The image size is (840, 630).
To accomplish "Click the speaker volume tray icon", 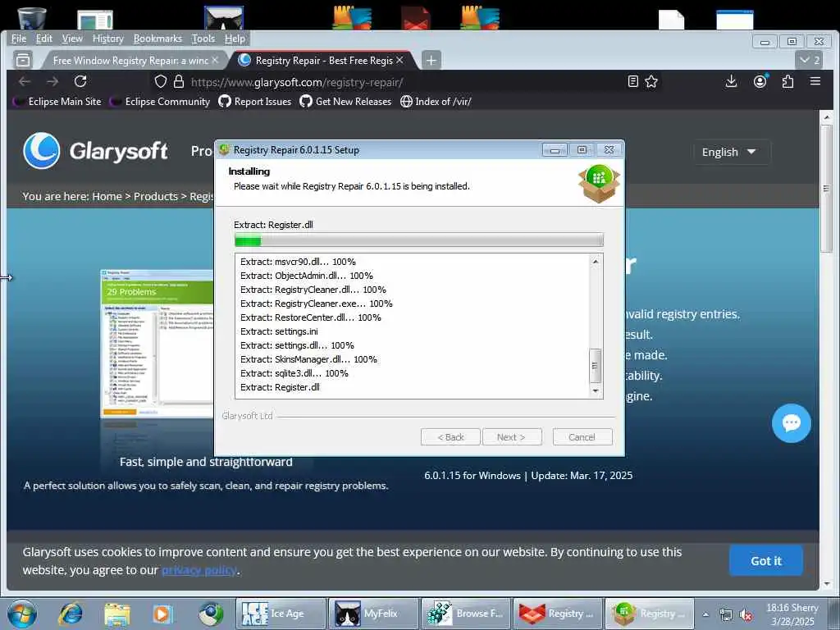I will pyautogui.click(x=745, y=615).
